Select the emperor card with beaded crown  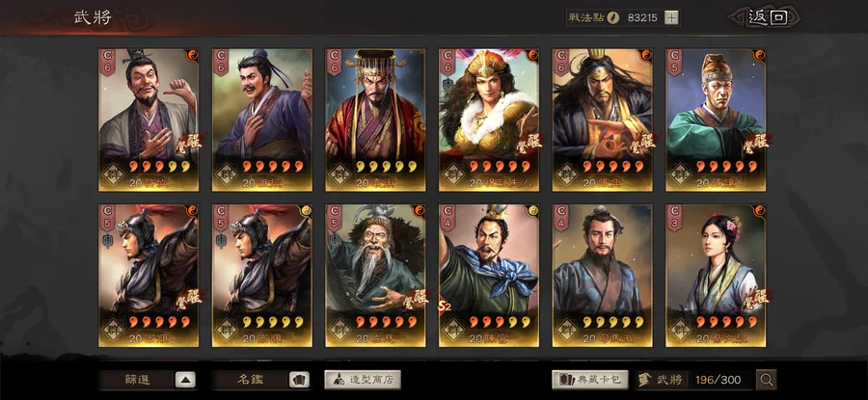click(375, 120)
